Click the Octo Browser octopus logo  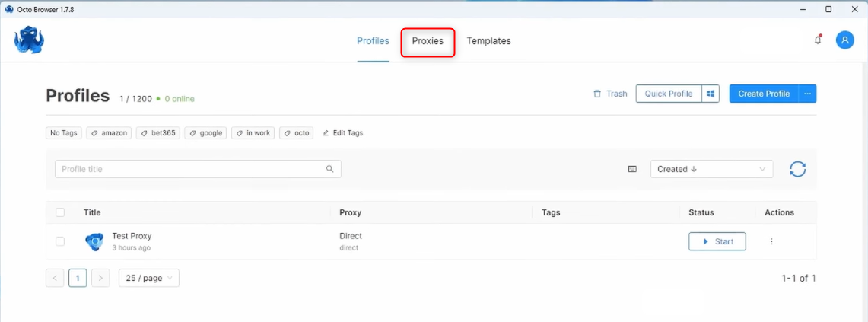pos(29,40)
